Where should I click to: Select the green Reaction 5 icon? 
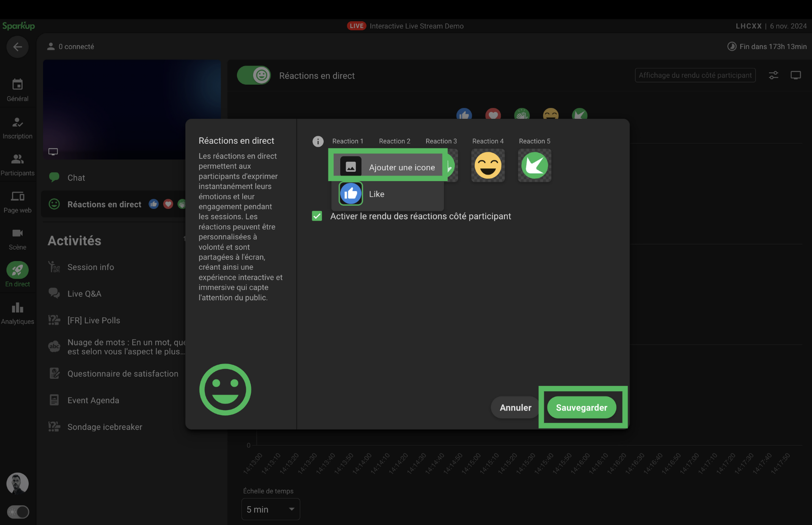[x=534, y=166]
